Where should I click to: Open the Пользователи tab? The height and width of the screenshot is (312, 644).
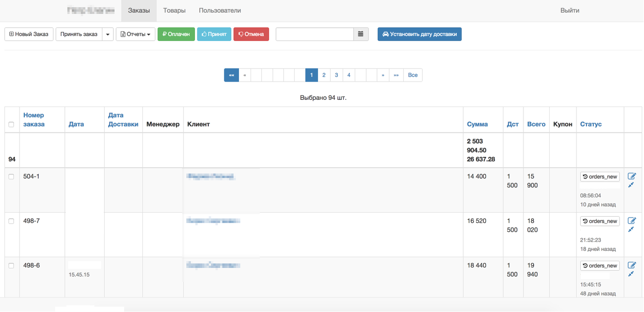tap(219, 10)
